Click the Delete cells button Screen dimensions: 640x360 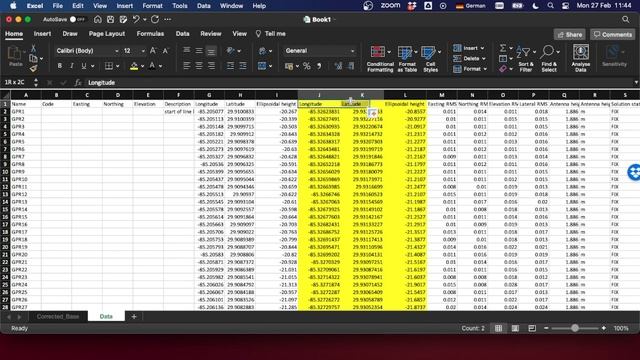(469, 58)
